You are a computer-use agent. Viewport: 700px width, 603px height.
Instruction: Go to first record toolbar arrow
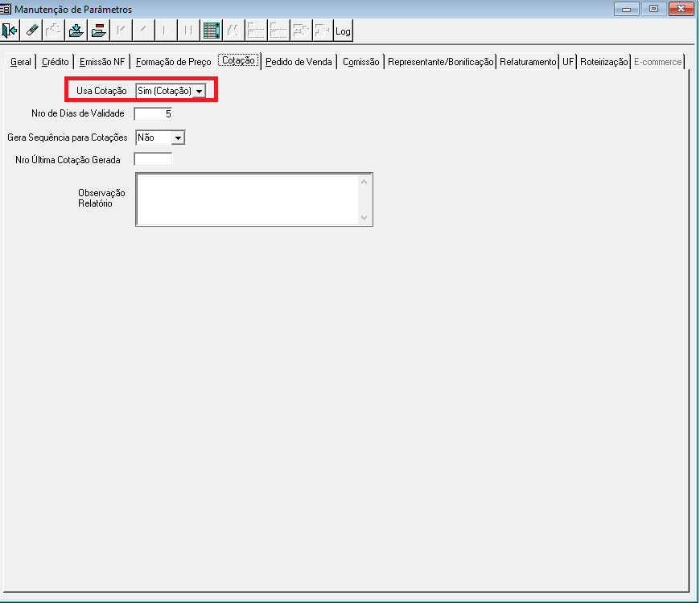point(121,31)
